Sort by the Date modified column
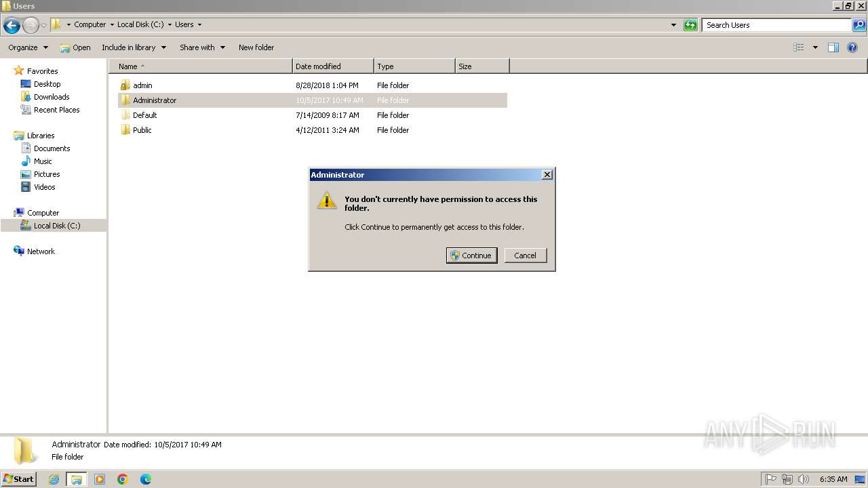Image resolution: width=868 pixels, height=488 pixels. pos(333,66)
